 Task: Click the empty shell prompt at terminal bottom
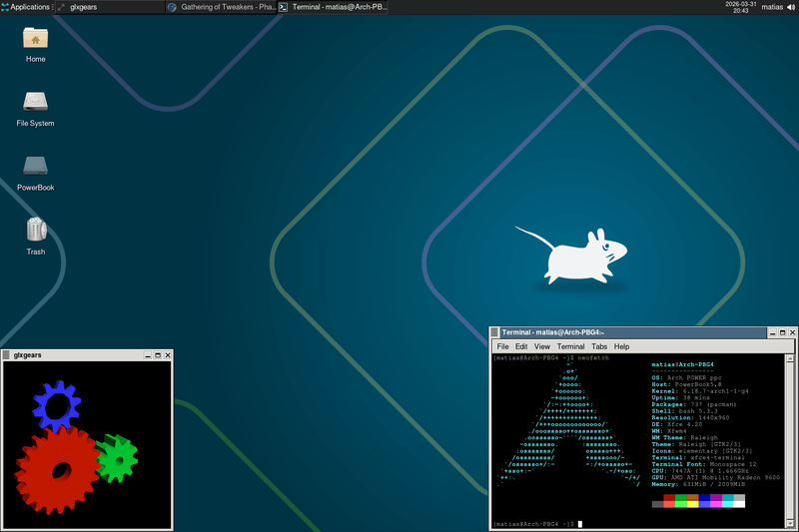(x=537, y=524)
